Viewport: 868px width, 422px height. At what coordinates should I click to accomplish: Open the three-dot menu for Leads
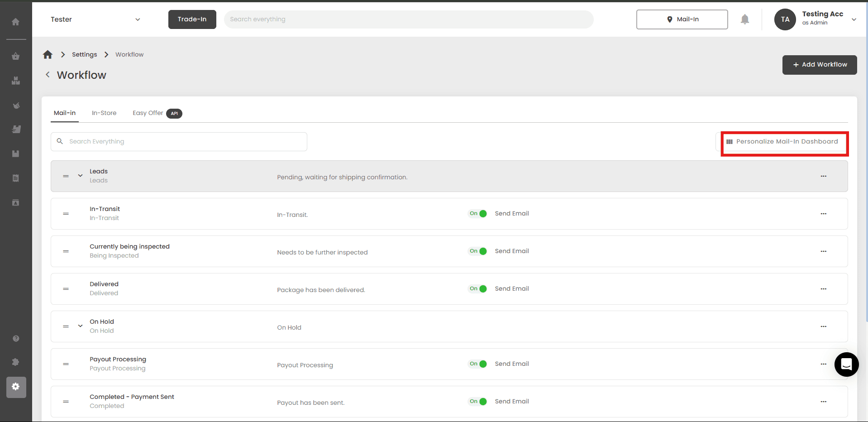[x=824, y=176]
